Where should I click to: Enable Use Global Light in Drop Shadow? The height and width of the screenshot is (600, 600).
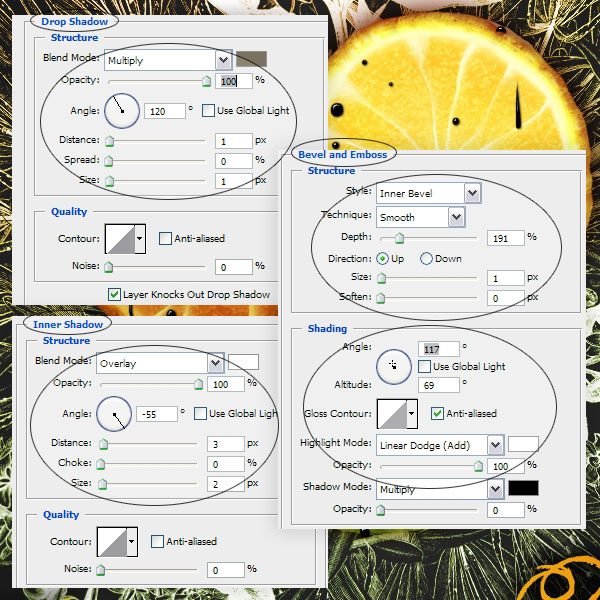tap(208, 111)
